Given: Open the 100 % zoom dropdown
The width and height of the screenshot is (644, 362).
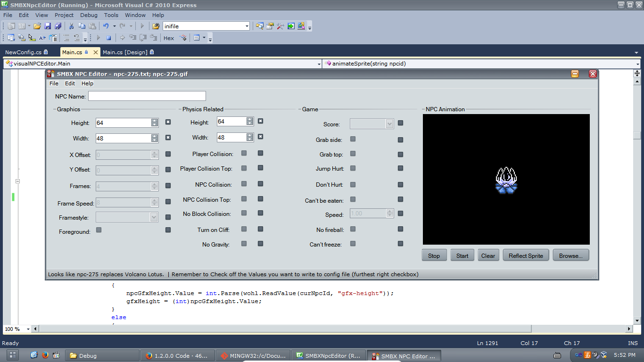Looking at the screenshot, I should (28, 329).
